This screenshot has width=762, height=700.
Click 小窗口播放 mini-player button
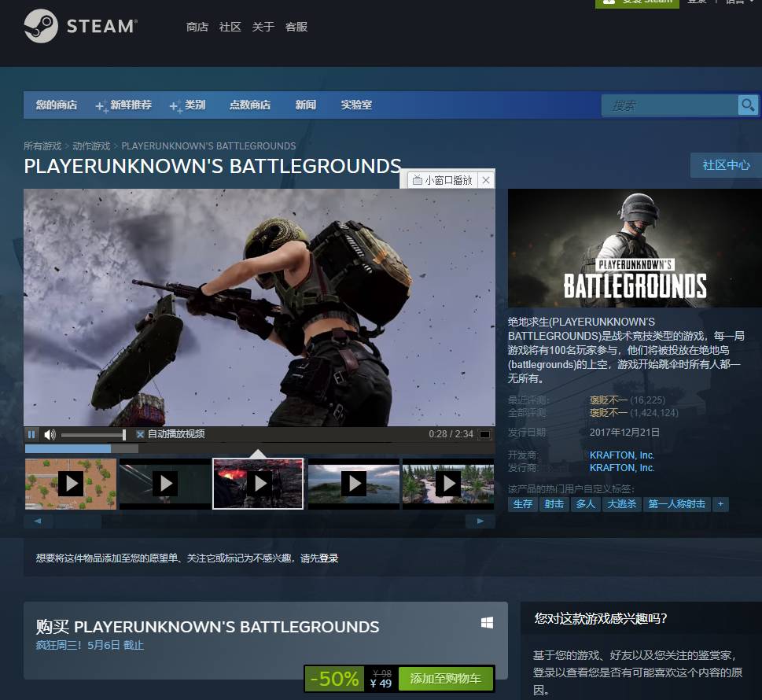[443, 180]
